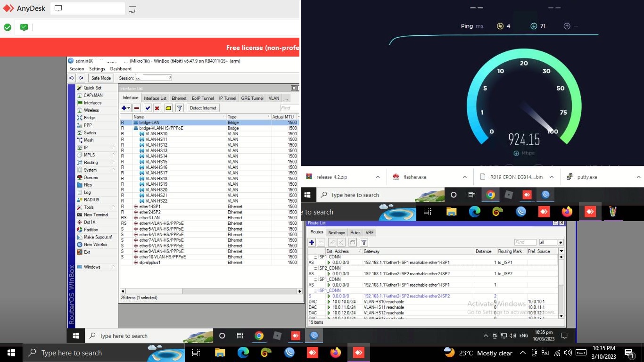
Task: Open Queues in WinBox sidebar
Action: click(x=91, y=178)
